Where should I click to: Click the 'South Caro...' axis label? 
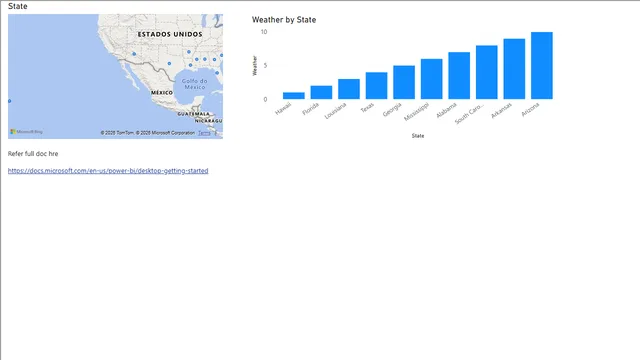pos(469,113)
